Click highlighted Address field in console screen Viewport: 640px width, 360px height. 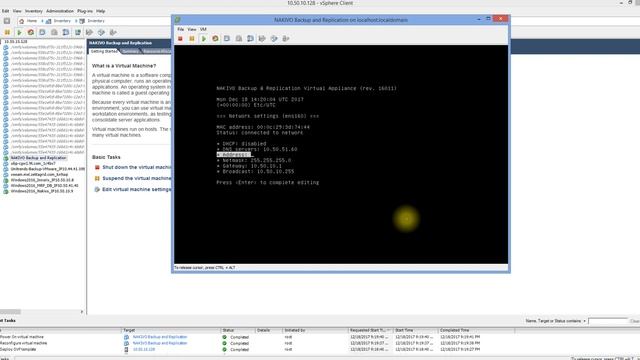pos(234,155)
